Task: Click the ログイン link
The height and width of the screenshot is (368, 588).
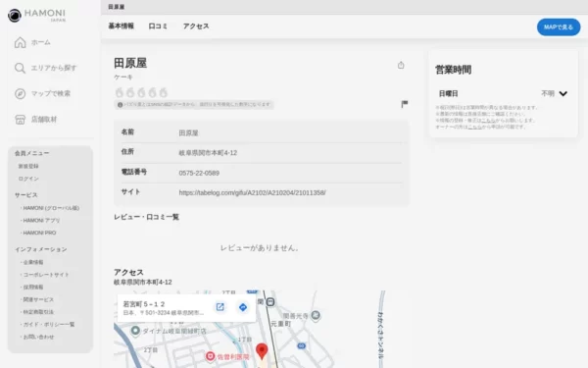Action: point(28,179)
